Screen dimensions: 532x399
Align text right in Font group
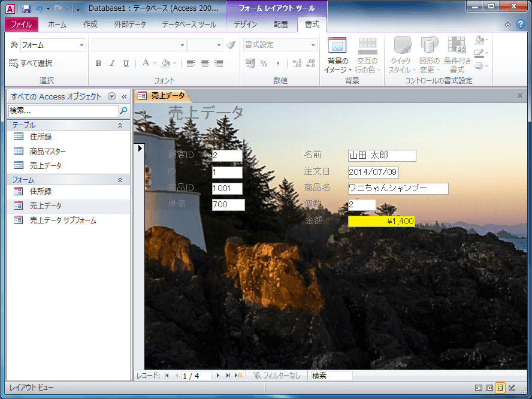[x=219, y=63]
